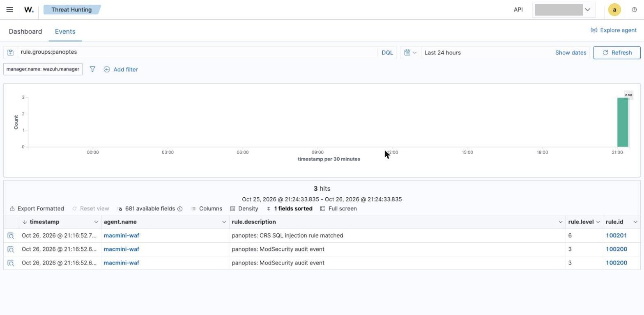
Task: Expand rule.level column header menu
Action: 598,222
